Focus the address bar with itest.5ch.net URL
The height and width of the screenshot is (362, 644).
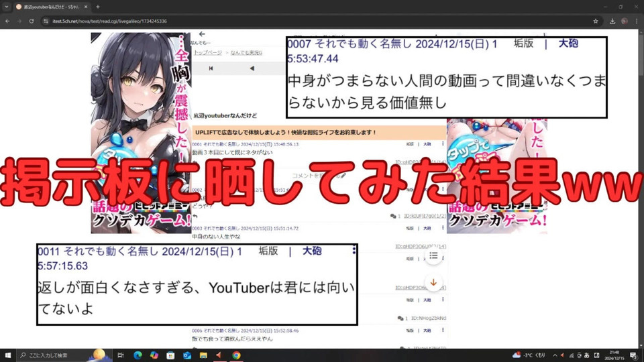[x=321, y=21]
